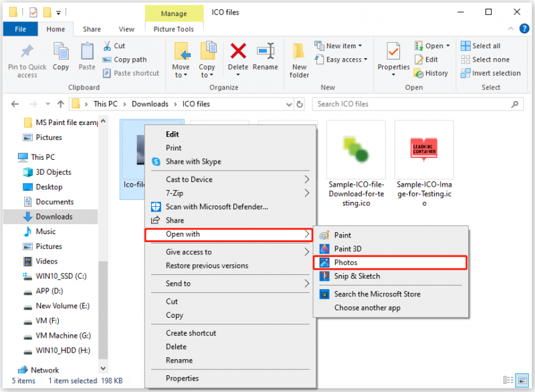The image size is (535, 392).
Task: Click the New folder icon
Action: pyautogui.click(x=299, y=52)
